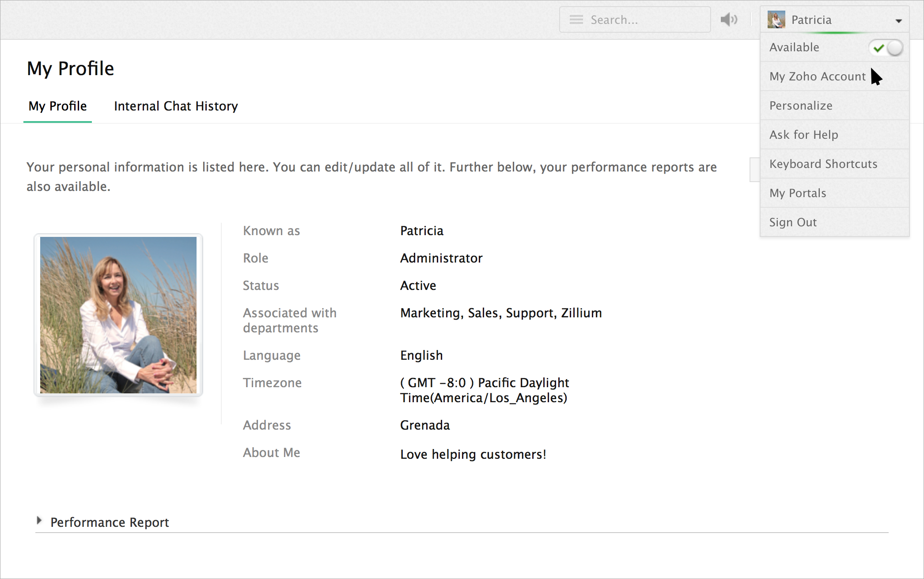Click the partially hidden button behind menu
Viewport: 924px width, 579px height.
[754, 169]
